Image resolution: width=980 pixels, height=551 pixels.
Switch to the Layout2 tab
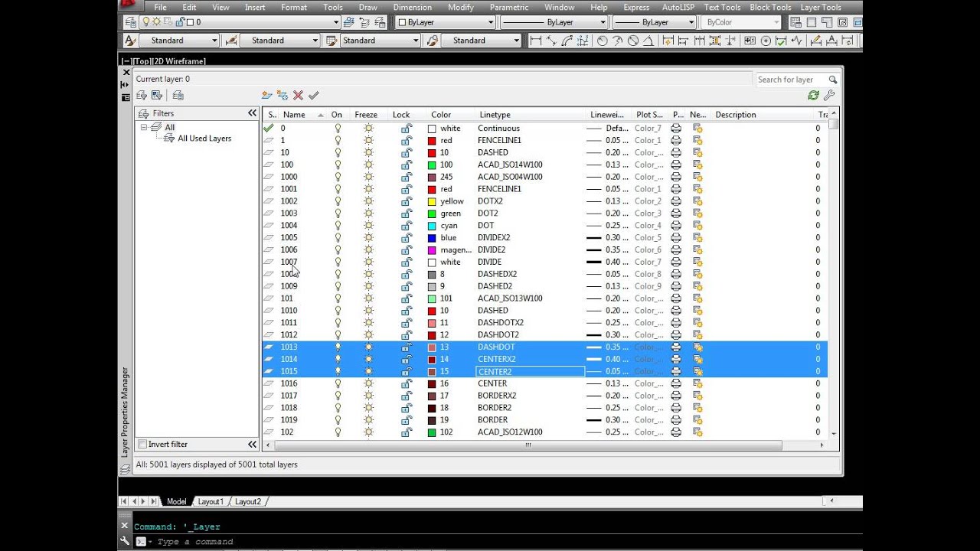coord(248,501)
